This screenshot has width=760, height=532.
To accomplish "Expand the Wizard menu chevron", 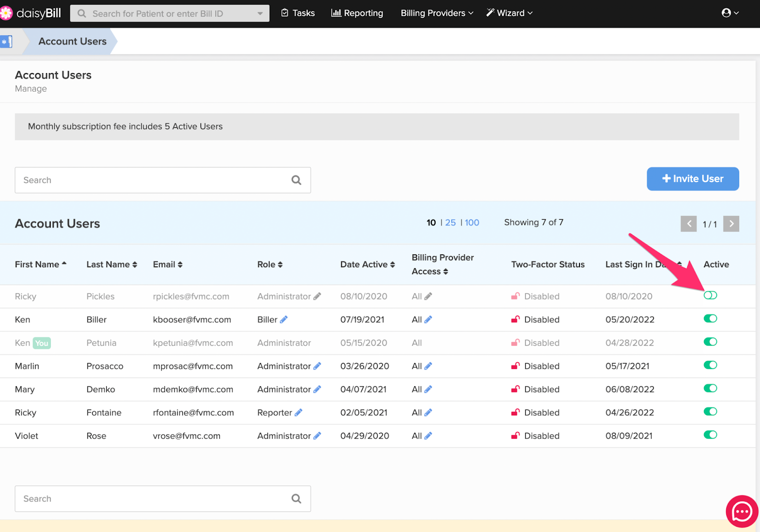I will tap(529, 13).
